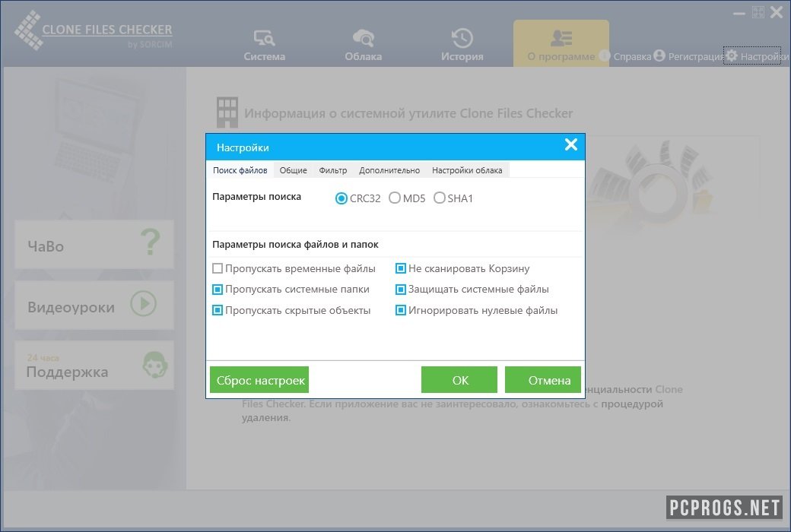
Task: Click the Параметры поиска файлов и папок heading
Action: coord(296,245)
